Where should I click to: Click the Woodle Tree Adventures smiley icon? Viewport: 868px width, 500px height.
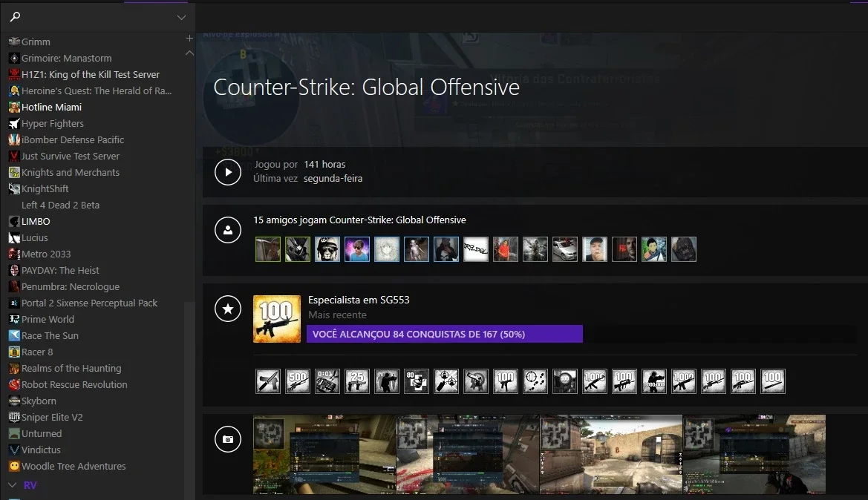[14, 467]
